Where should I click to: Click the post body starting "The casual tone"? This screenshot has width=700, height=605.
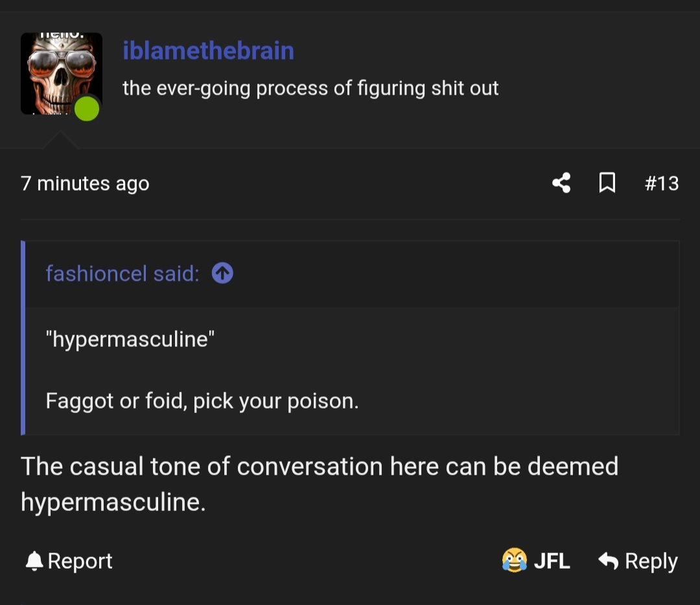[x=319, y=484]
